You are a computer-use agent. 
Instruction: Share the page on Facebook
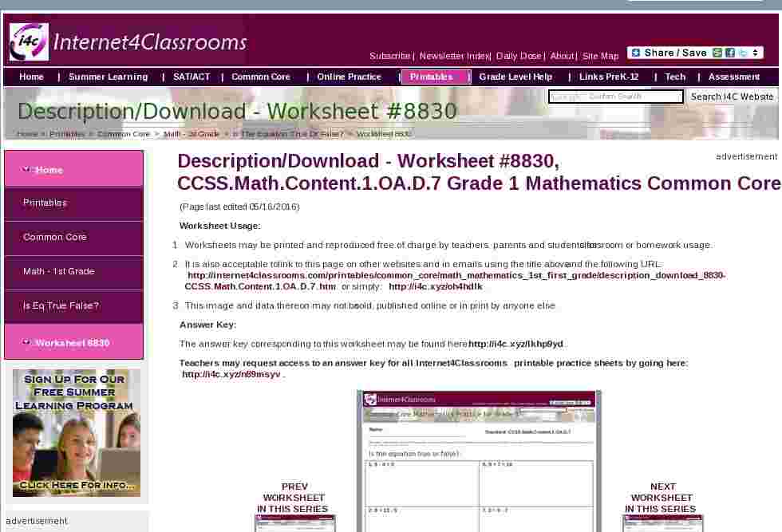[730, 53]
